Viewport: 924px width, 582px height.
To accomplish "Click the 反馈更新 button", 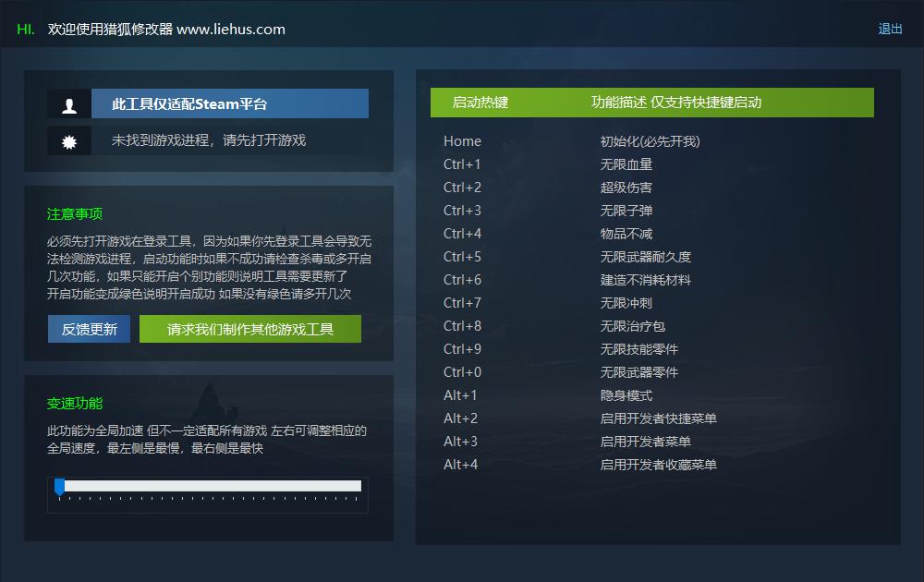I will (x=89, y=329).
